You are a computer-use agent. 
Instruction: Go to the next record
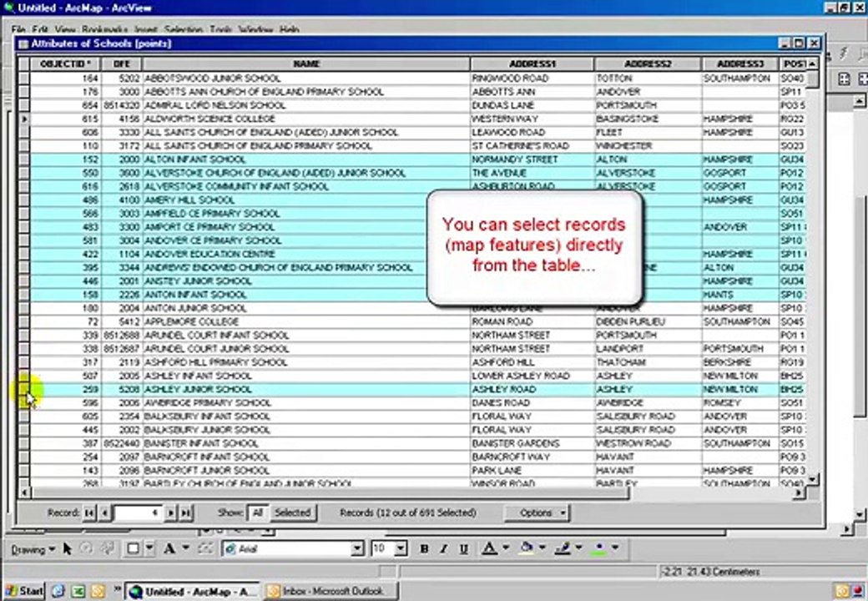171,513
